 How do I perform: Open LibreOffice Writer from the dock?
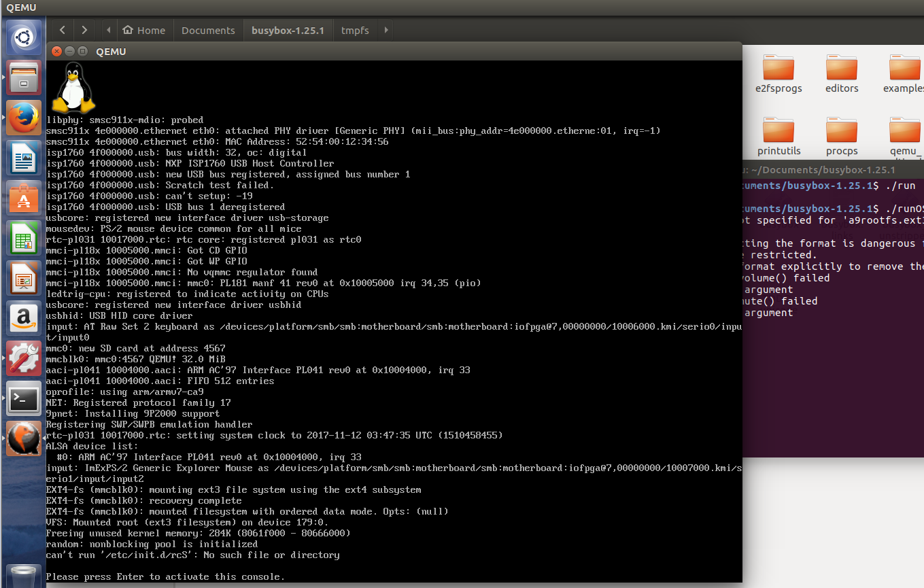click(24, 158)
